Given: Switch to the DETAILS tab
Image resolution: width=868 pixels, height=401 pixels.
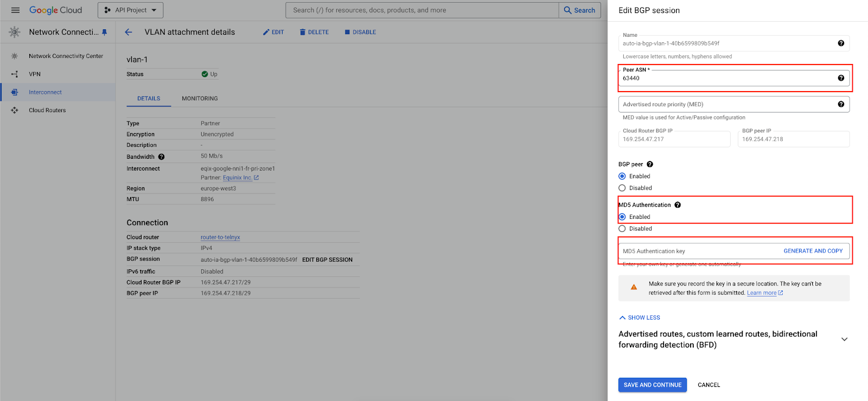Looking at the screenshot, I should coord(149,99).
